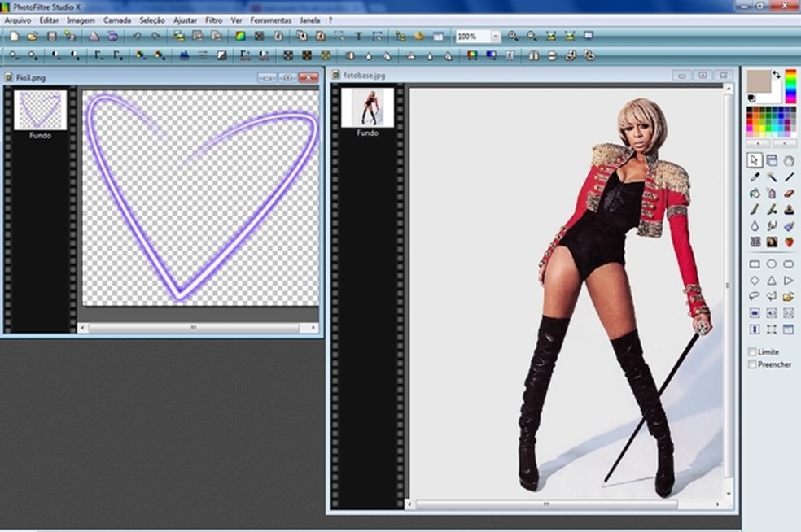Select the Magic wand tool
This screenshot has height=532, width=801.
pyautogui.click(x=772, y=177)
